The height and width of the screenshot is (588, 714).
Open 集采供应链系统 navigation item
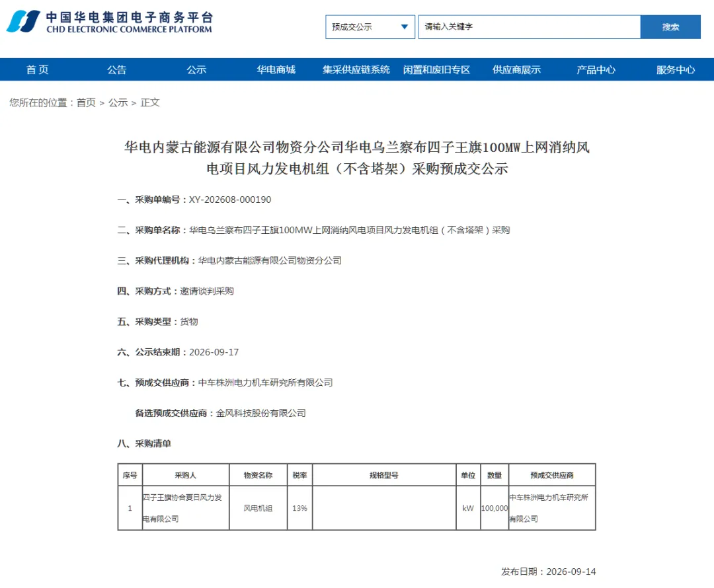click(x=356, y=69)
